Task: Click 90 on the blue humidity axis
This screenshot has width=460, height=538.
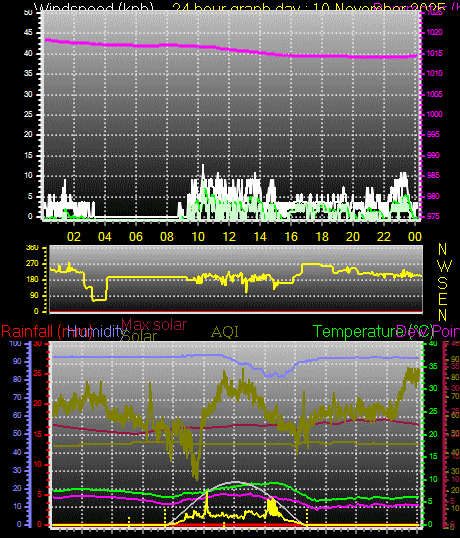Action: pyautogui.click(x=17, y=362)
